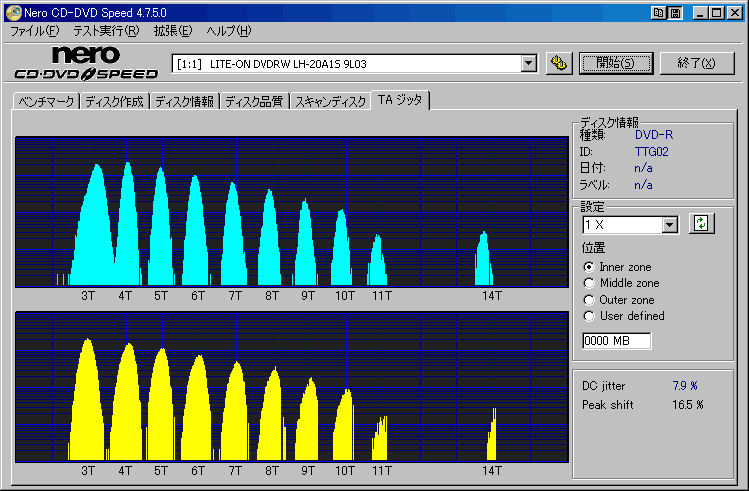Minimize the Nero CD-DVD Speed window

pyautogui.click(x=700, y=13)
